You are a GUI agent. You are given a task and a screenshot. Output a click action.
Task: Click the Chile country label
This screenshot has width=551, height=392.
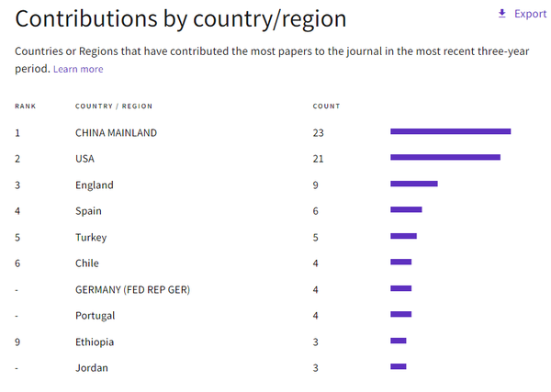pyautogui.click(x=87, y=263)
